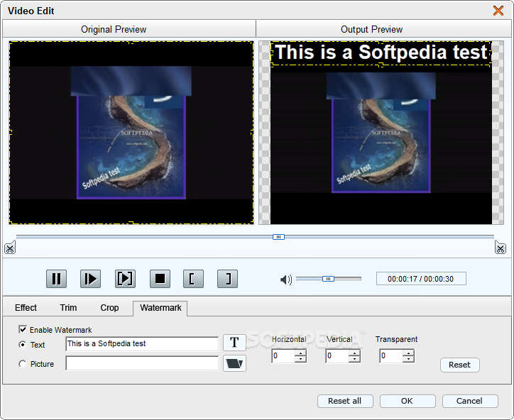Decrease the Vertical value

(x=354, y=359)
